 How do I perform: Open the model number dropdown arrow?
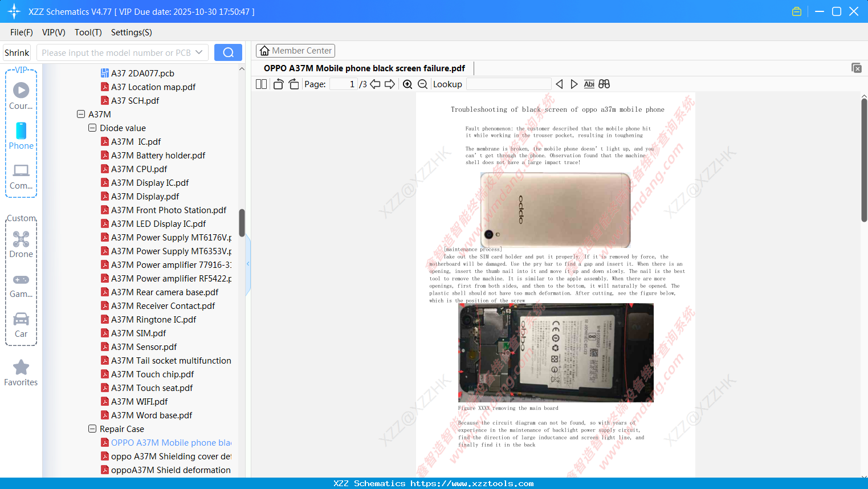[x=199, y=52]
